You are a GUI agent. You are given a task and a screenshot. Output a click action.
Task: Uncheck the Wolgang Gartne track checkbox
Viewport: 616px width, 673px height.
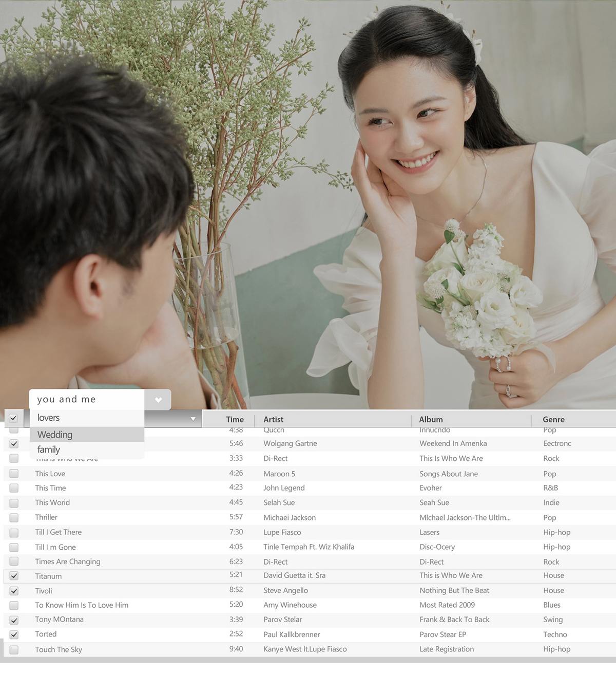point(14,444)
